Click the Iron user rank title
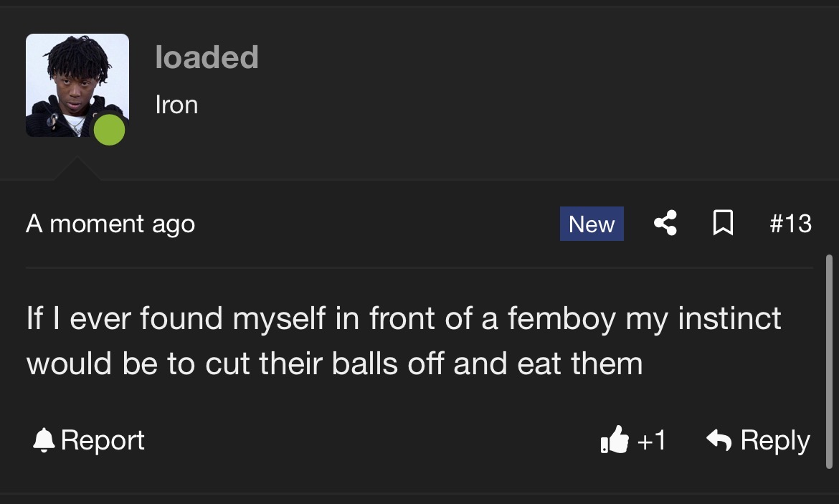Image resolution: width=839 pixels, height=504 pixels. pyautogui.click(x=176, y=105)
